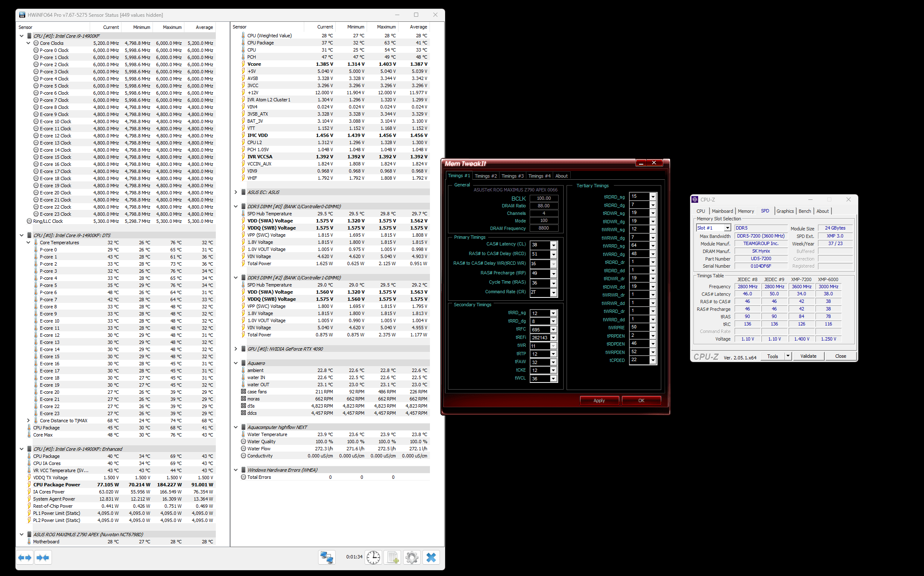The height and width of the screenshot is (576, 924).
Task: Select VDDQ TX Voltage row
Action: coord(121,478)
